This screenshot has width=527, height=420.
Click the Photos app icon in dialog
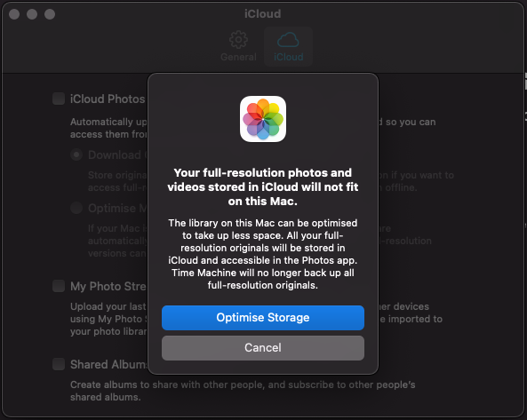pos(263,119)
